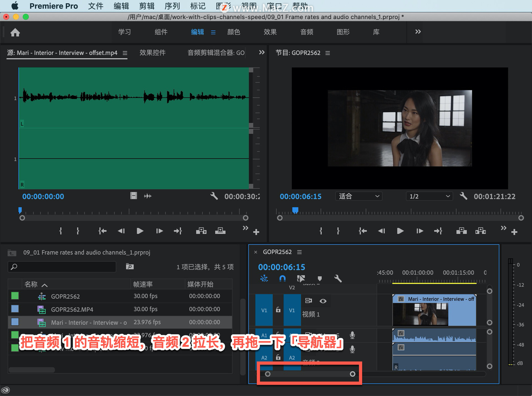Click the Program monitor blue playhead

pyautogui.click(x=295, y=210)
